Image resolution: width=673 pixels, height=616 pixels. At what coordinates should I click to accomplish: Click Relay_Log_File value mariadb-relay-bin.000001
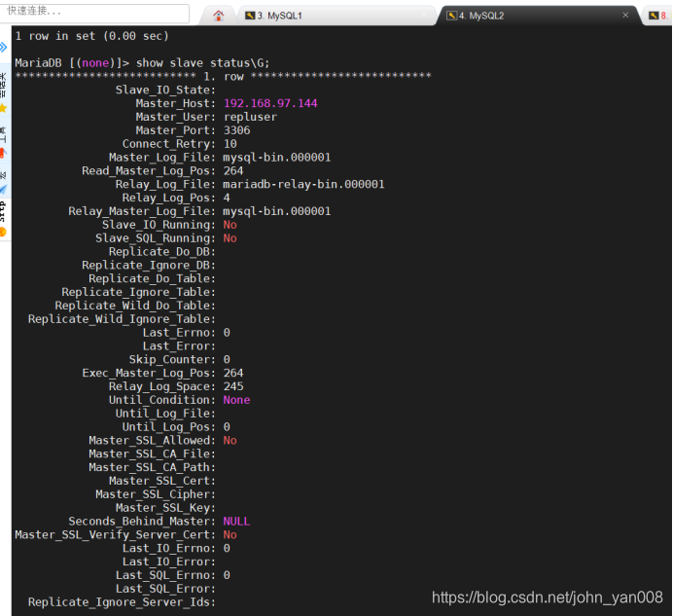(303, 184)
